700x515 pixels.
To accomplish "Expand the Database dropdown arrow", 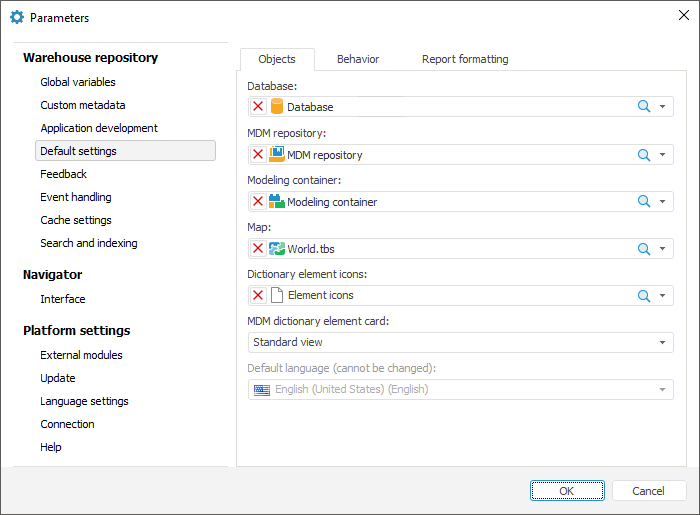I will 662,107.
